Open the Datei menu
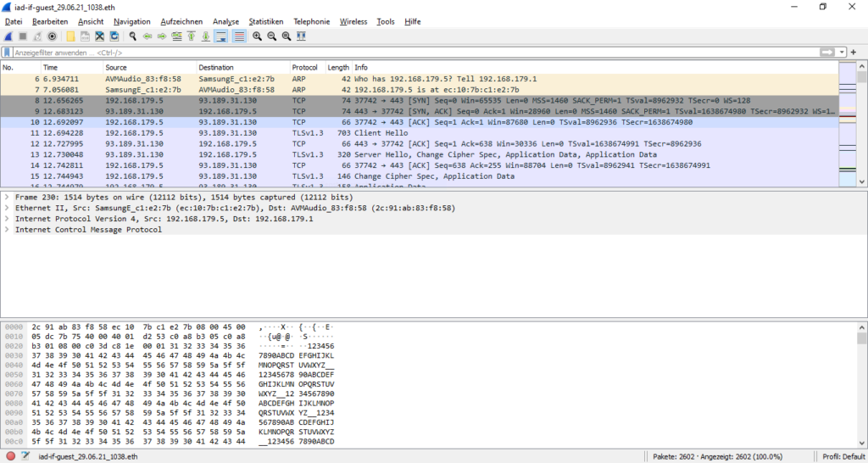868x463 pixels. [14, 21]
